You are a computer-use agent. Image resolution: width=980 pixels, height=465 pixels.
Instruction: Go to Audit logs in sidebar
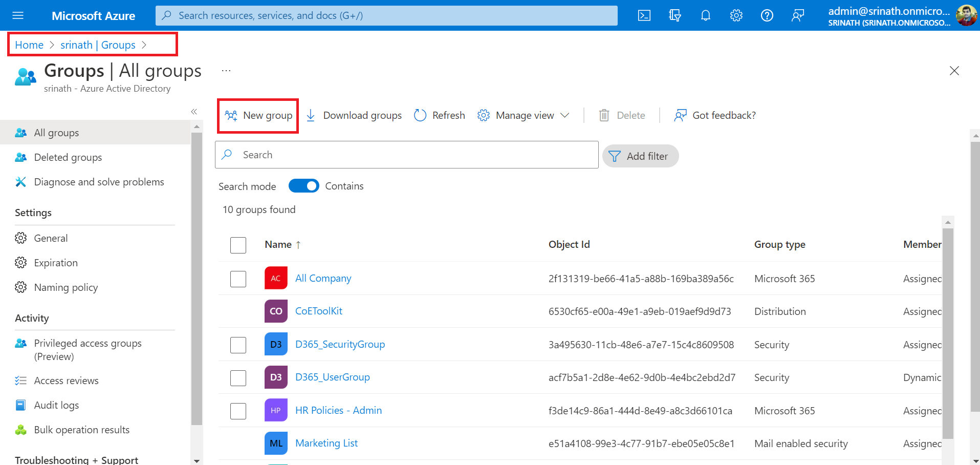pyautogui.click(x=56, y=405)
